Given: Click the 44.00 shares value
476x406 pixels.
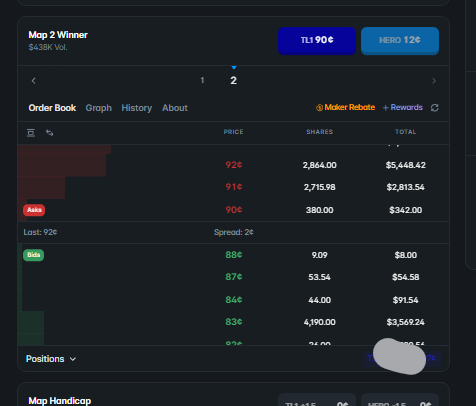Looking at the screenshot, I should (320, 300).
